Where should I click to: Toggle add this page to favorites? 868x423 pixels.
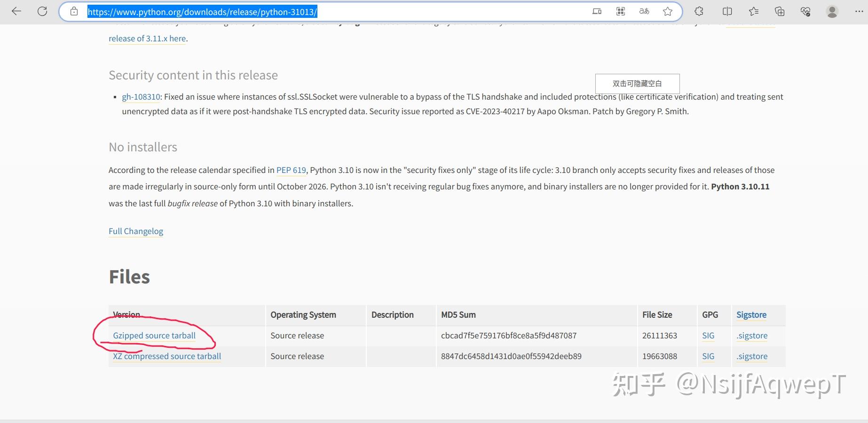coord(667,11)
